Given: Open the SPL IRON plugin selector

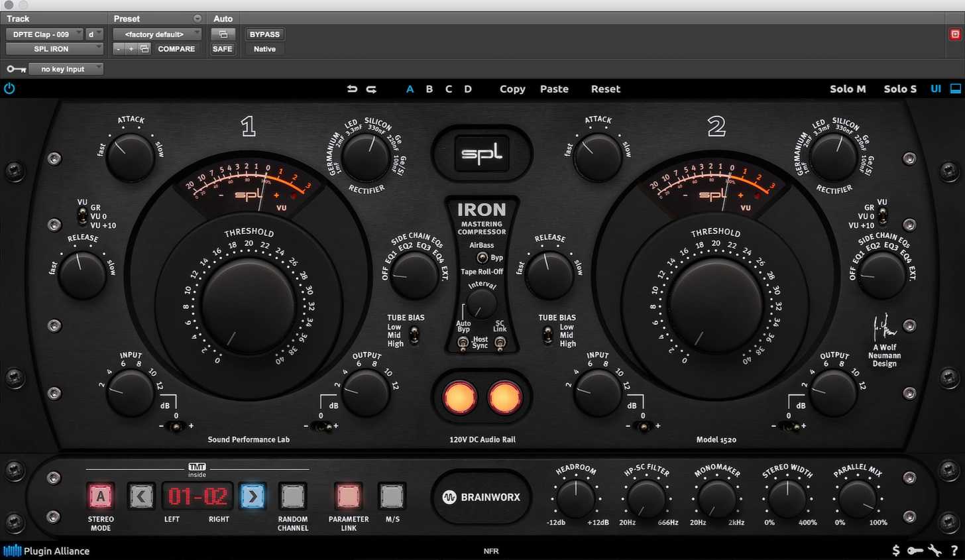Looking at the screenshot, I should point(54,49).
